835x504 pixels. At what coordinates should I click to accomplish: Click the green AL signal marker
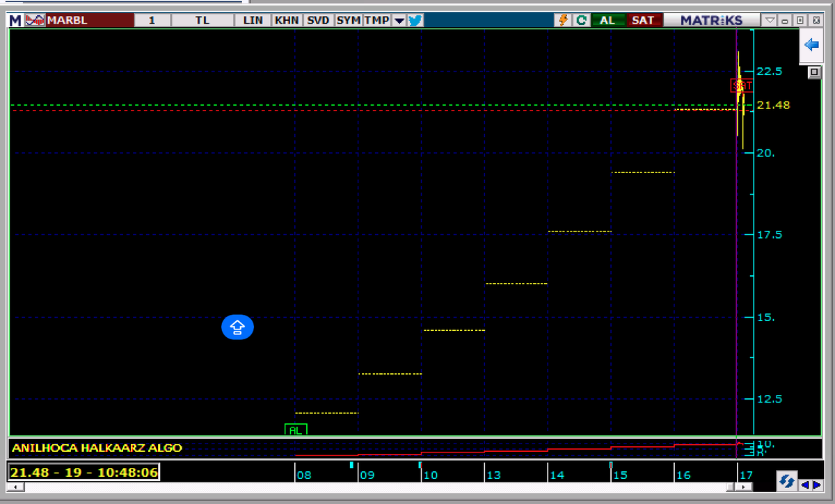click(296, 430)
